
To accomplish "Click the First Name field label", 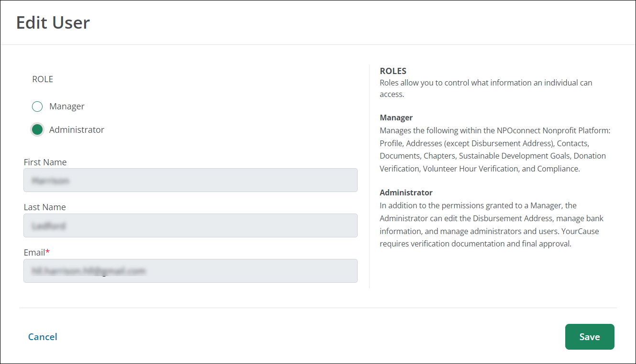I will click(x=45, y=162).
